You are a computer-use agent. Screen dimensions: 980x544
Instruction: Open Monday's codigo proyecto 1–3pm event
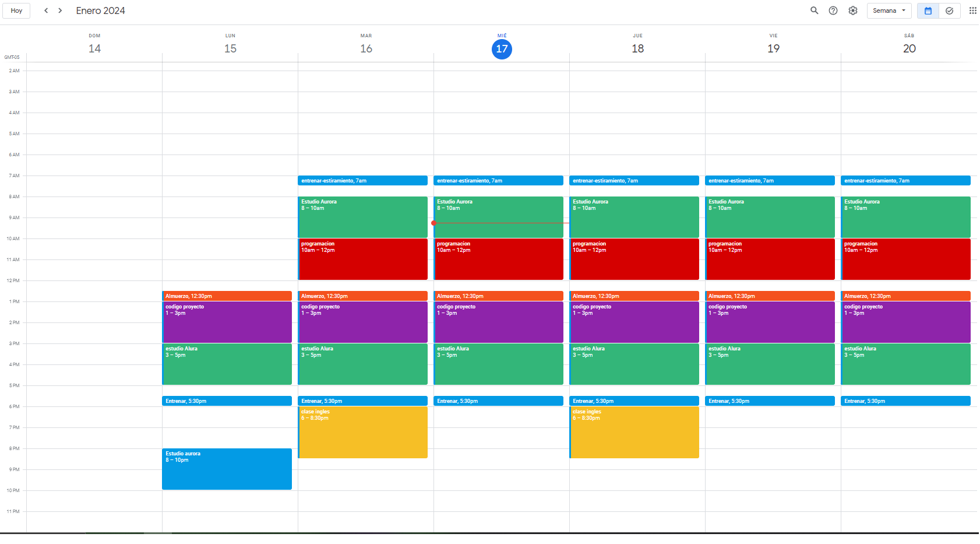[x=227, y=322]
